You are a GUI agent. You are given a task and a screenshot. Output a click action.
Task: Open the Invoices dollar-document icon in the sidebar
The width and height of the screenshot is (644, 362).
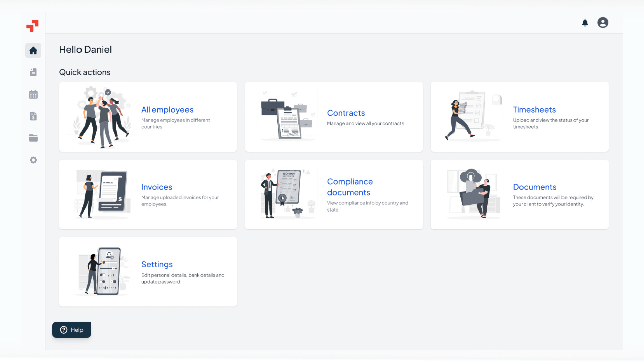tap(33, 116)
